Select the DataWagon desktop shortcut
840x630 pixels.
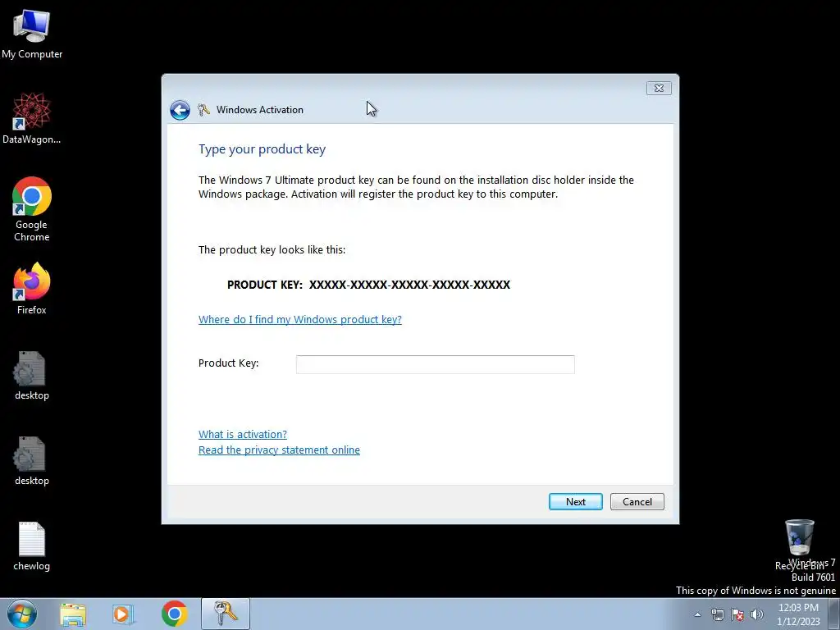(32, 118)
